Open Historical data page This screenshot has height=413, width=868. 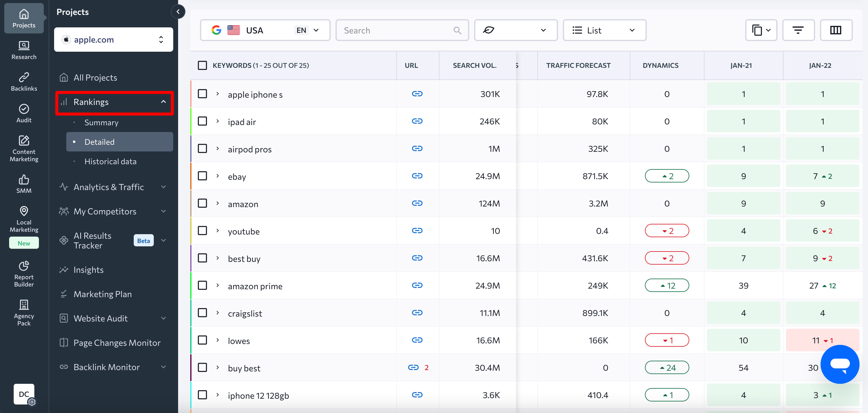click(111, 161)
